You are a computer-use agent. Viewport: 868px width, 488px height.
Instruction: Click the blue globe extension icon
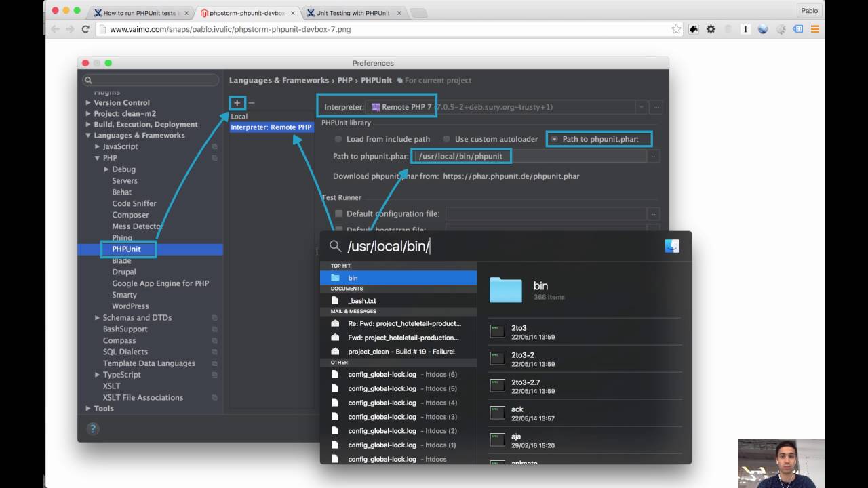tap(763, 29)
